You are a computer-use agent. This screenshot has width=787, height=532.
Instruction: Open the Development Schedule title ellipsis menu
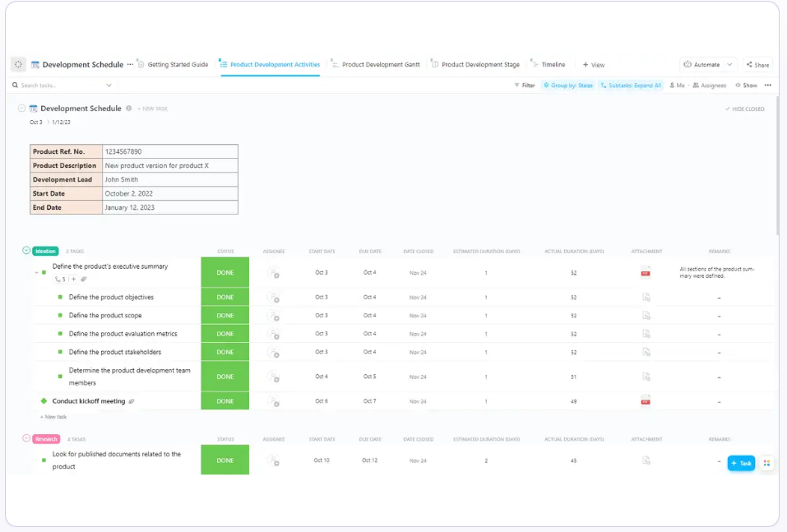point(130,64)
